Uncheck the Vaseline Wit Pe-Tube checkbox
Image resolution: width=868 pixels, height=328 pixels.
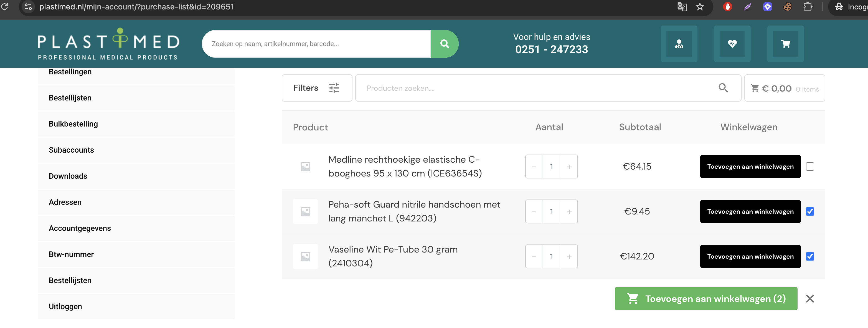(810, 256)
